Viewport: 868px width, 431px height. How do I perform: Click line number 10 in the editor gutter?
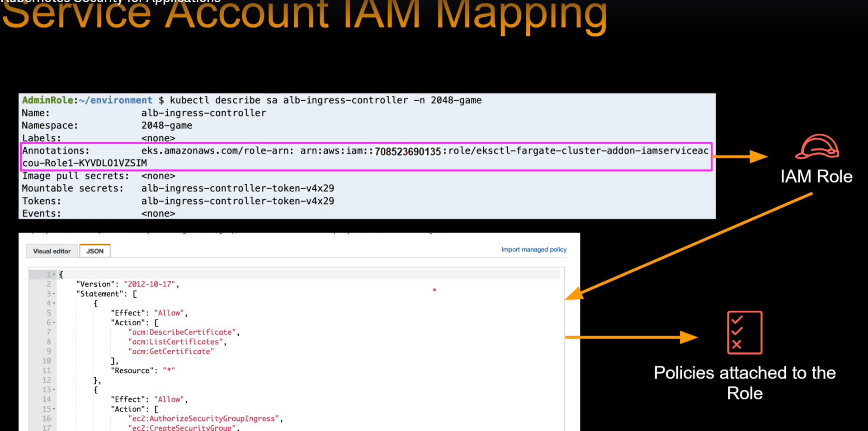pos(47,361)
